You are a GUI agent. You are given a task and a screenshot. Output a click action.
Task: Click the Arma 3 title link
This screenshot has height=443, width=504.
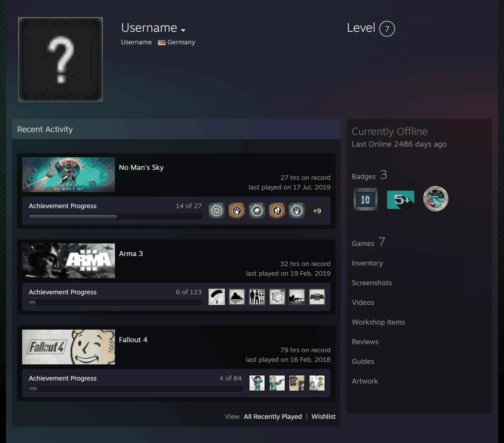[131, 254]
